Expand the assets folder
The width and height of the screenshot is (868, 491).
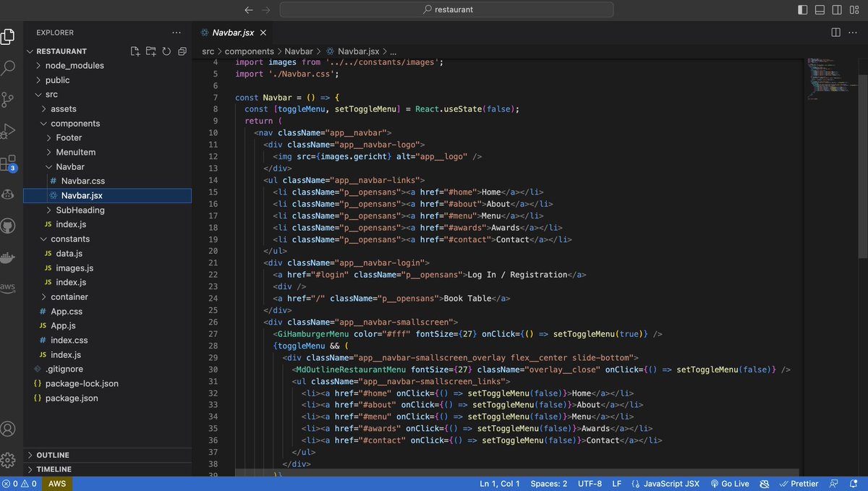(x=107, y=109)
